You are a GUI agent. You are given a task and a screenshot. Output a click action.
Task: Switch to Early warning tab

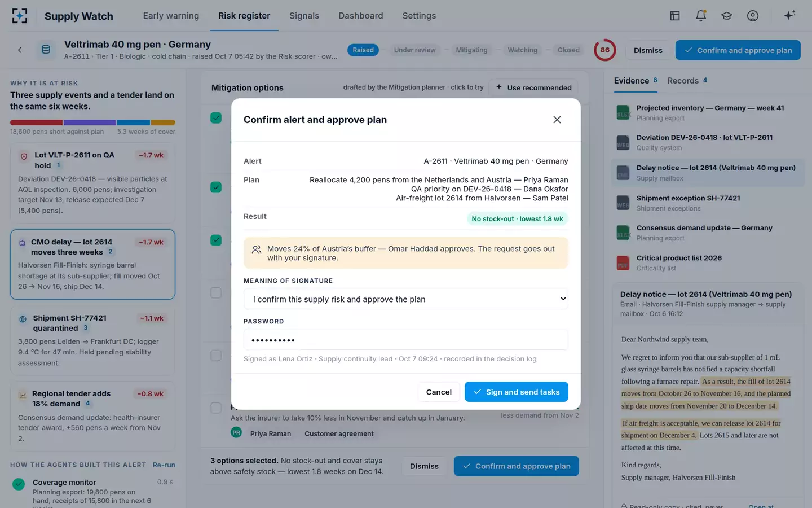(x=171, y=16)
